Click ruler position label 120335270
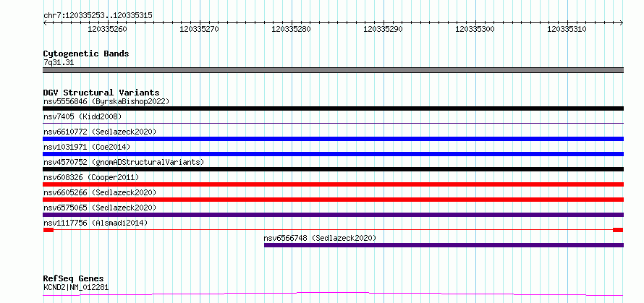Screen dimensions: 644x303 tap(199, 29)
